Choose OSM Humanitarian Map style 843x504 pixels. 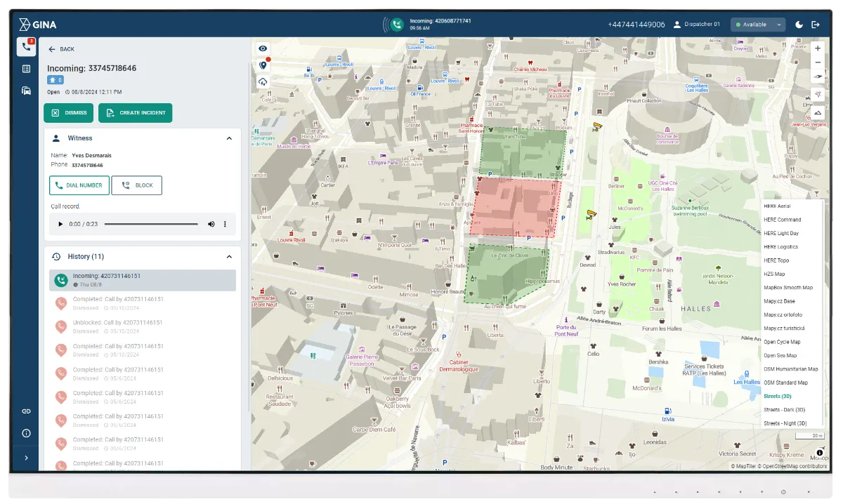pos(792,369)
